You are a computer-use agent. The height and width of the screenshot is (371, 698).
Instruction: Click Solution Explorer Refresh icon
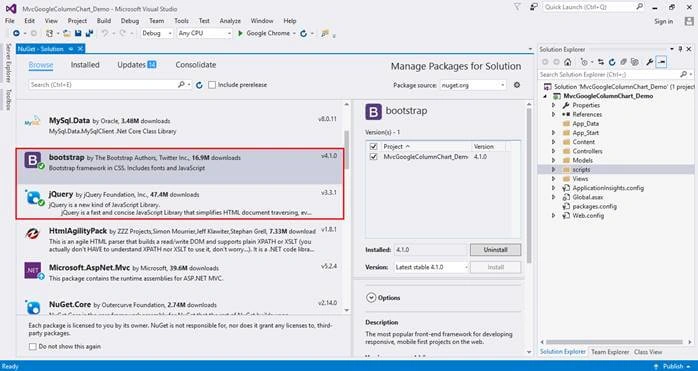[612, 62]
